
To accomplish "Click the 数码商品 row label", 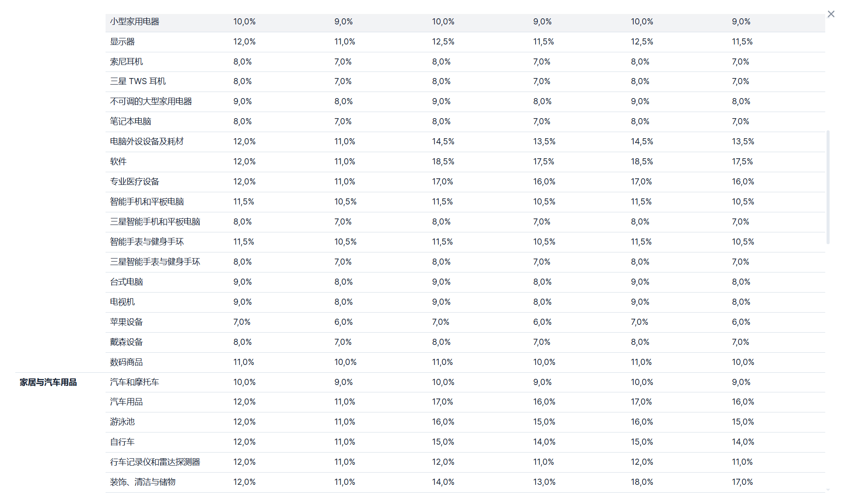I will pyautogui.click(x=126, y=362).
